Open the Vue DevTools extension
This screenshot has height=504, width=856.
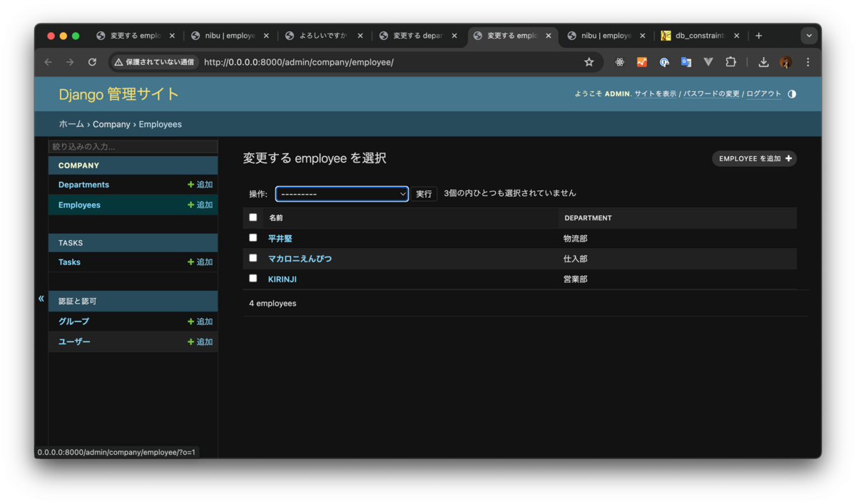[x=708, y=62]
